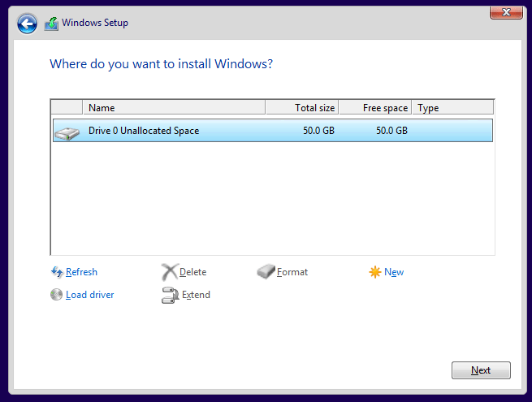Viewport: 532px width, 402px height.
Task: Click the Extend partition icon
Action: [171, 295]
